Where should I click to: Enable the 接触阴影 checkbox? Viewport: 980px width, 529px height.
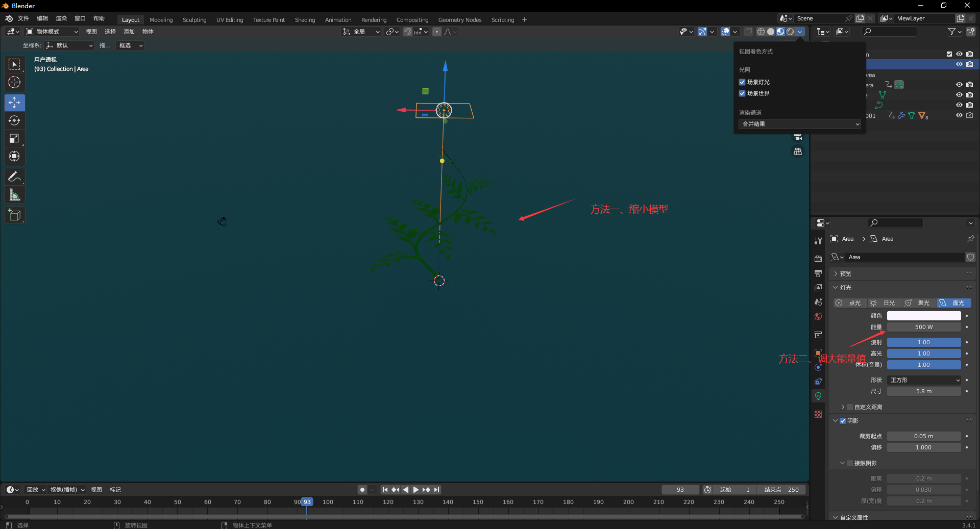(x=850, y=463)
